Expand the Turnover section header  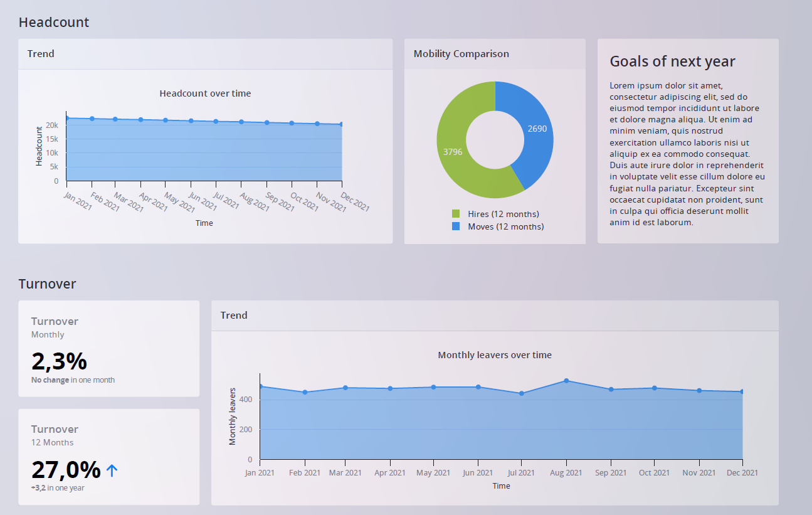[x=47, y=284]
